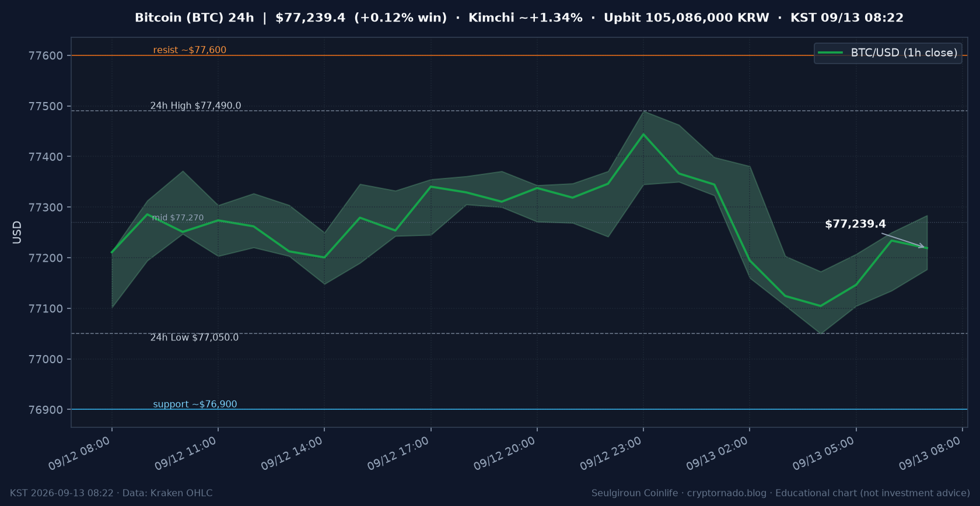Viewport: 980px width, 506px height.
Task: Click the x-axis label '09/12 11:00'
Action: [x=185, y=454]
